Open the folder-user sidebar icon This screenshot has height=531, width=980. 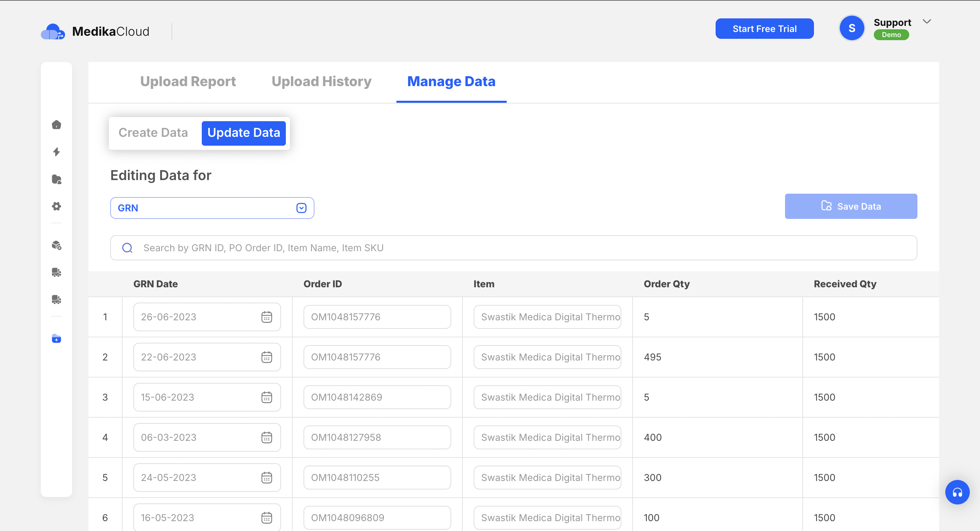[56, 179]
